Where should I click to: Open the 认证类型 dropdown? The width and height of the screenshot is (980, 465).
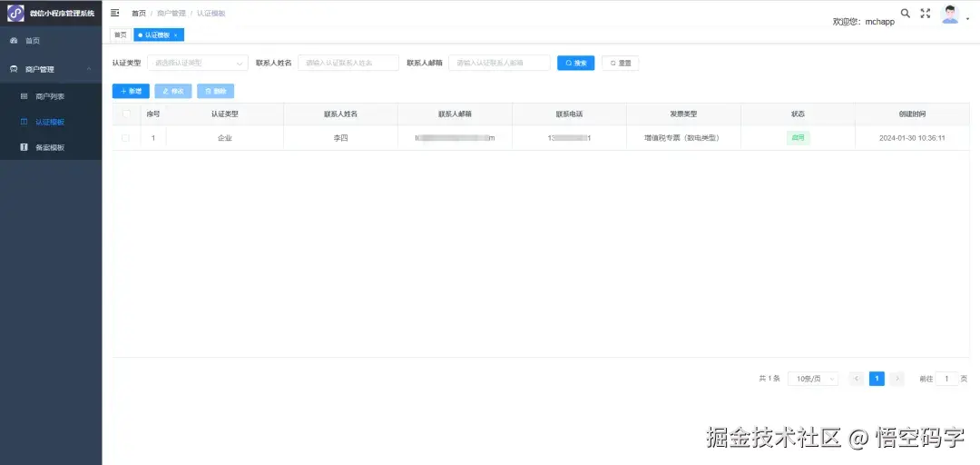[198, 63]
